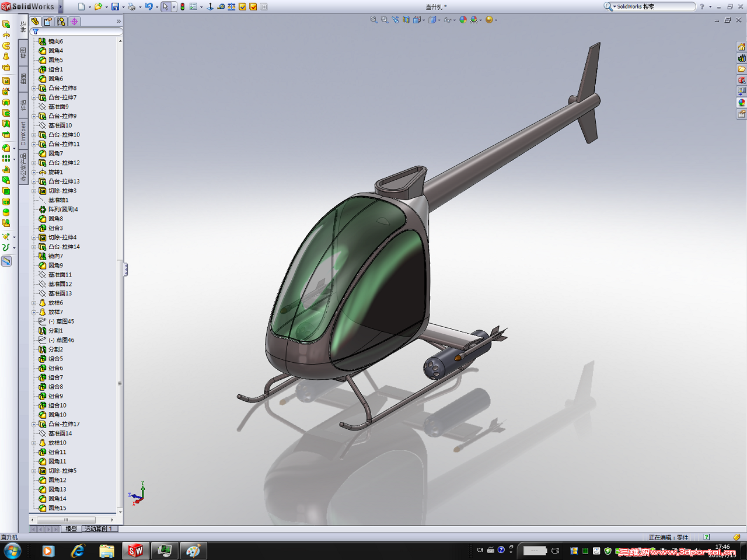Image resolution: width=747 pixels, height=560 pixels.
Task: Open the SolidWorks Resources home icon
Action: 742,47
